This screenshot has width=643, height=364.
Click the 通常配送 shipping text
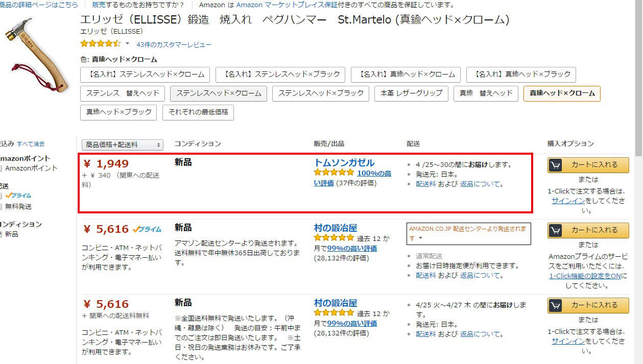click(429, 256)
